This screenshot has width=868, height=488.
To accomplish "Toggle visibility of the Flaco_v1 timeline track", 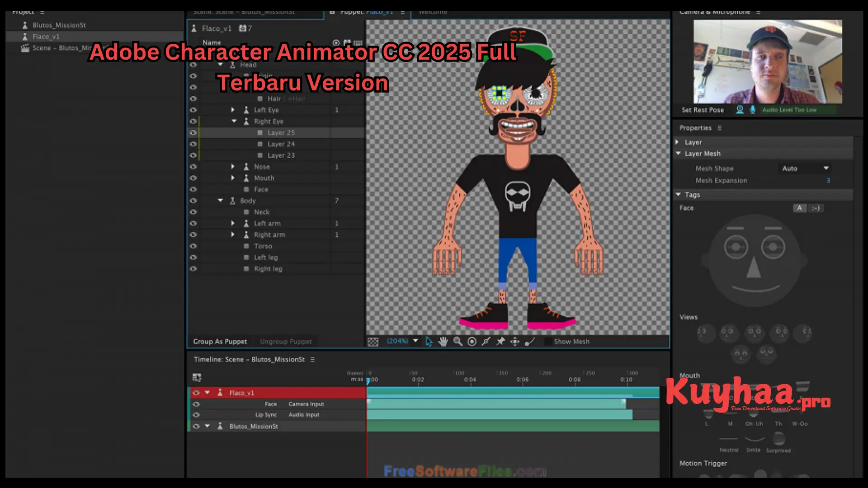I will 196,393.
